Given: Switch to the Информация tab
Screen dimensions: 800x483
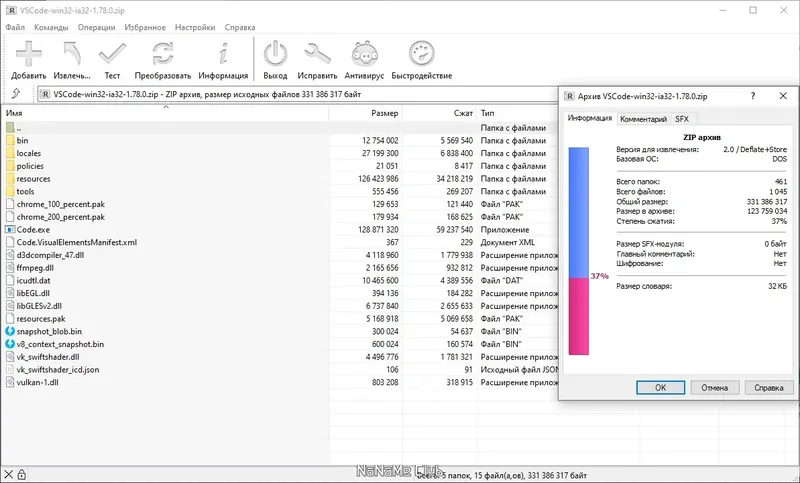Looking at the screenshot, I should [x=590, y=118].
